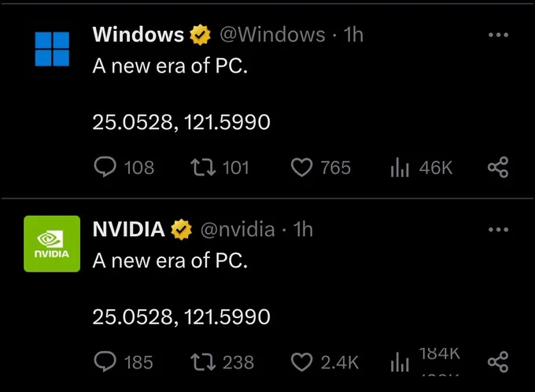The image size is (535, 392).
Task: Click the NVIDIA display name
Action: coord(128,229)
